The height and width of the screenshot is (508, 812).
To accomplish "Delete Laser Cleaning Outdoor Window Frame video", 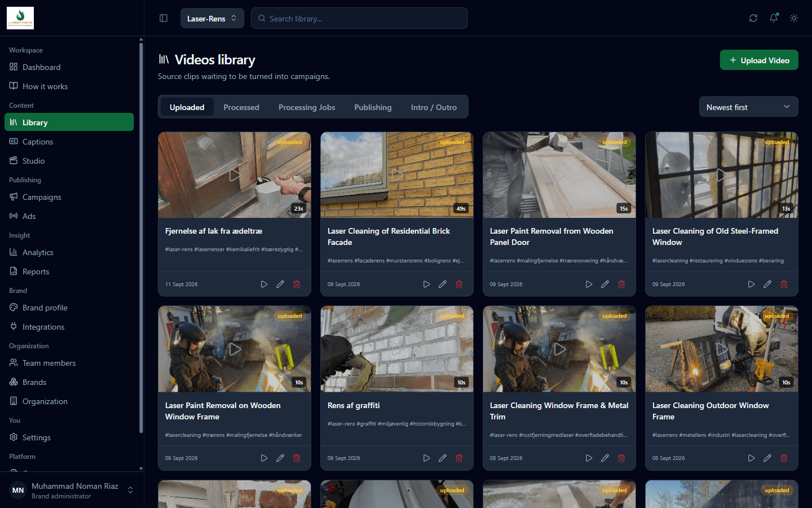I will [784, 458].
